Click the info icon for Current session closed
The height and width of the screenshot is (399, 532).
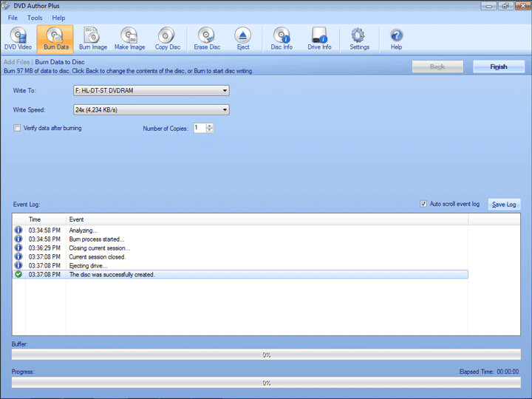18,256
